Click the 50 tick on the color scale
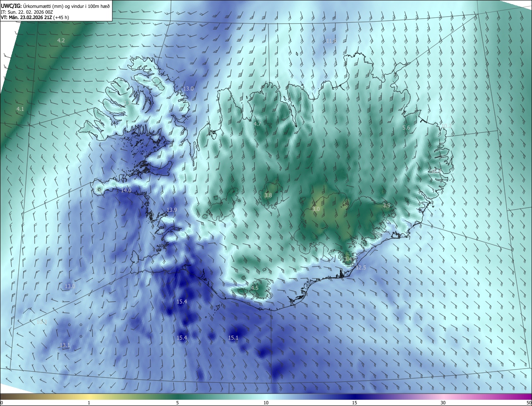 pyautogui.click(x=529, y=403)
